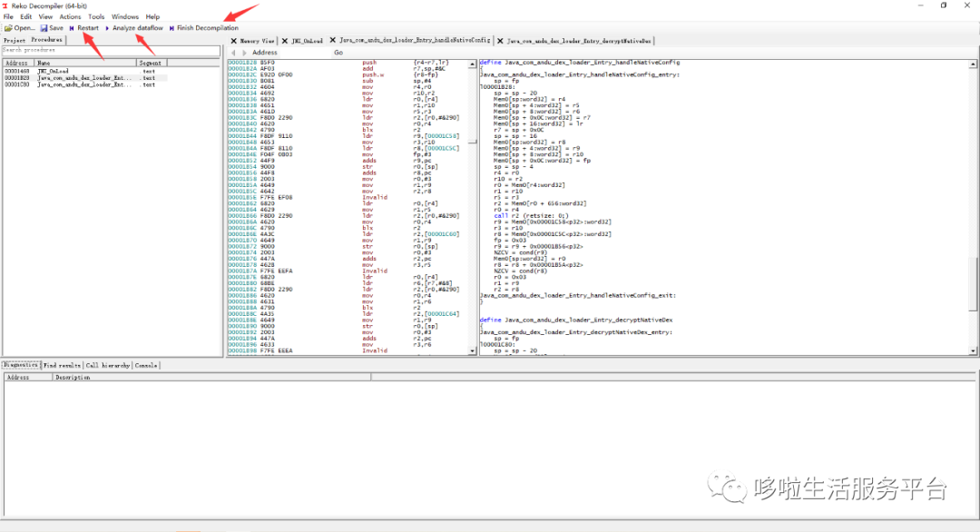Open a file with Open toolbar button

[x=19, y=28]
